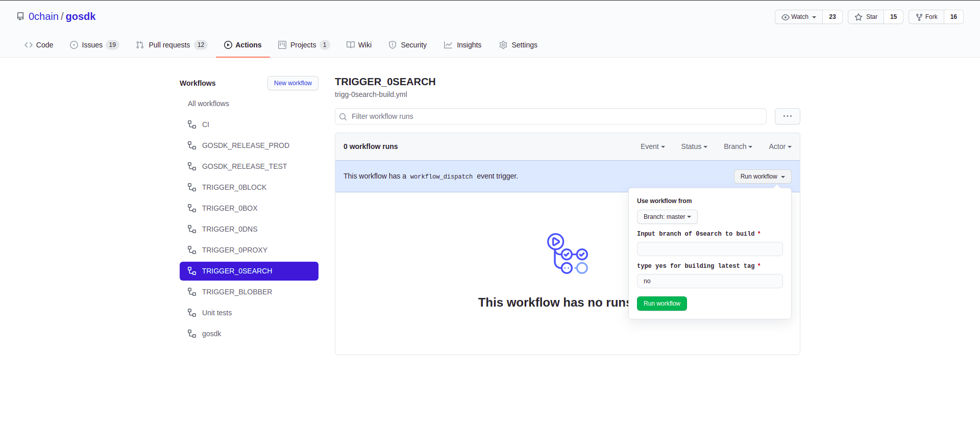Select the GOSDK_RELEASE_PROD workflow
980x427 pixels.
click(249, 145)
